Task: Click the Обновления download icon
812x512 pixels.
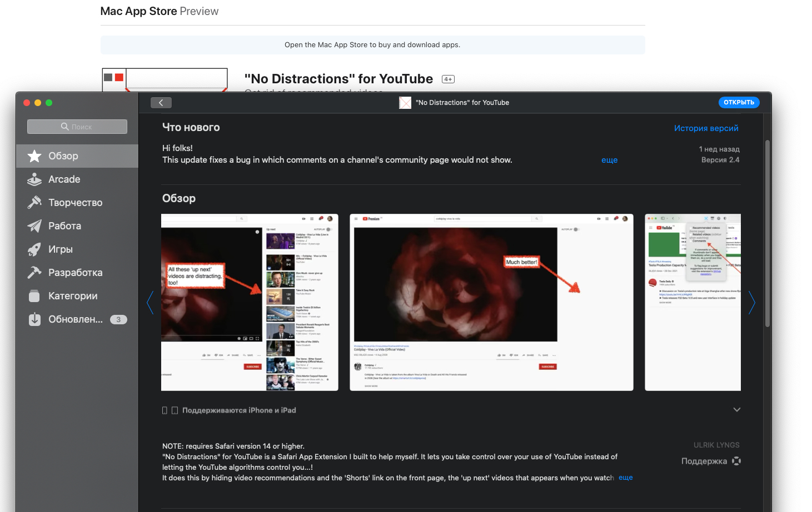Action: click(x=34, y=319)
